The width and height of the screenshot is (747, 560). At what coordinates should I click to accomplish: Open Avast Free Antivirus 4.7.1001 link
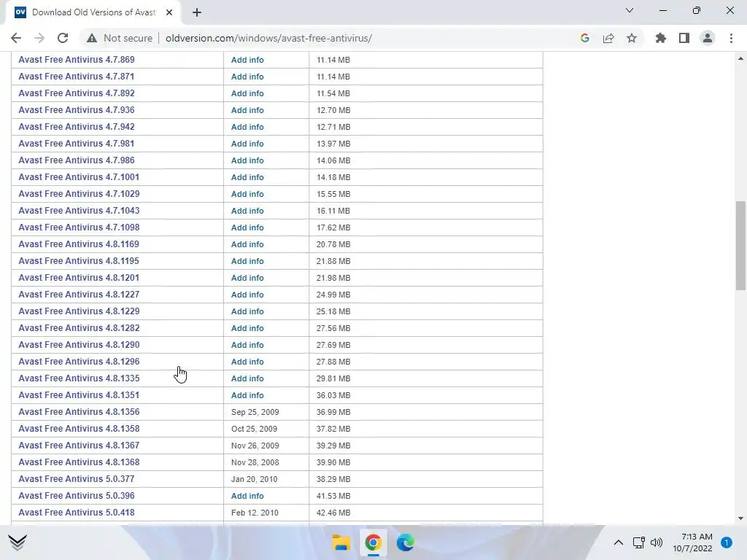(x=79, y=177)
